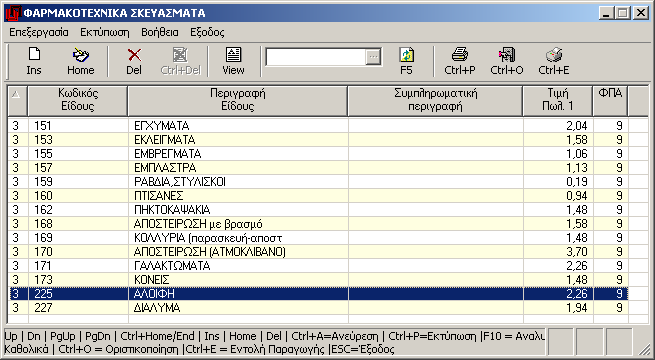The height and width of the screenshot is (360, 655).
Task: Click item code 153
Action: point(43,139)
